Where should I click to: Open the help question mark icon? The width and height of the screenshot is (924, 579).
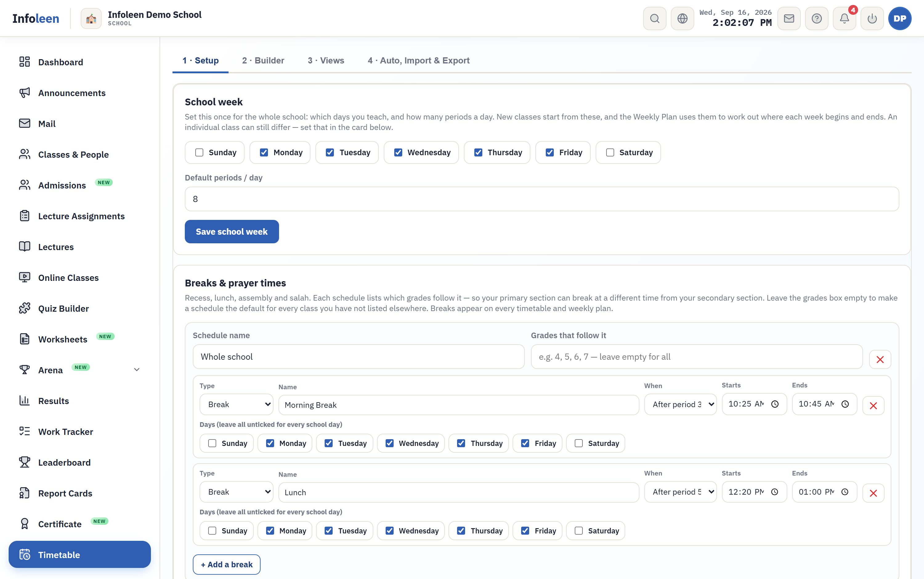817,18
